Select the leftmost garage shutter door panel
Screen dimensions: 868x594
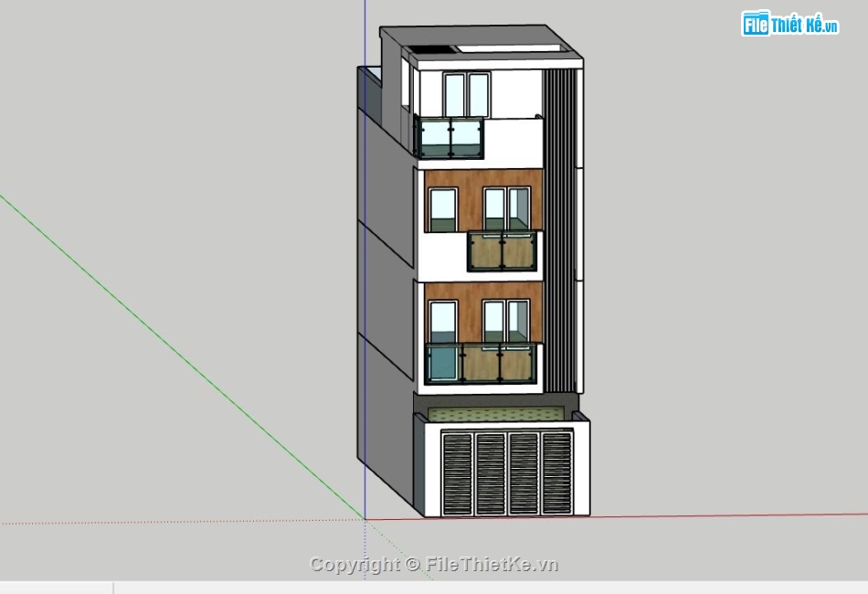[x=457, y=474]
